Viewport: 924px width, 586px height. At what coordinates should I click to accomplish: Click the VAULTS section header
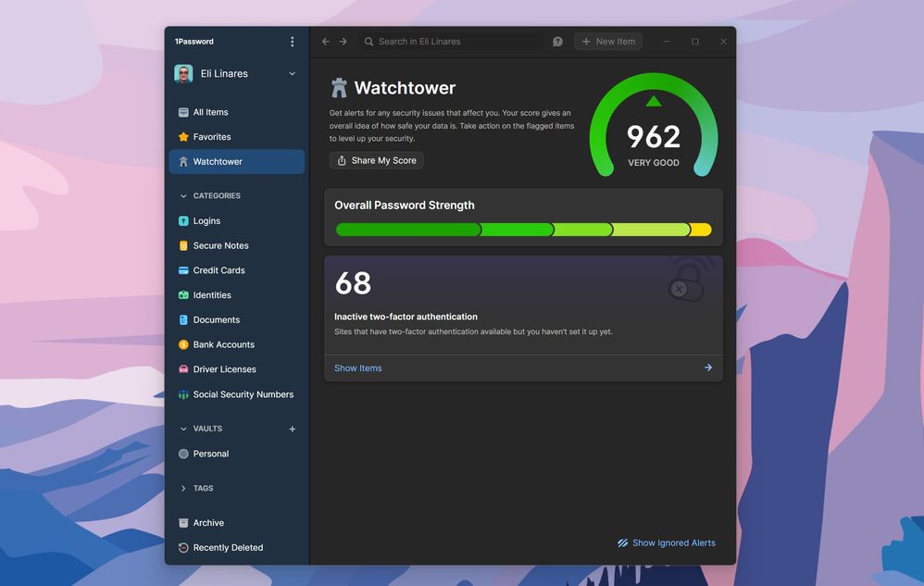[x=207, y=429]
